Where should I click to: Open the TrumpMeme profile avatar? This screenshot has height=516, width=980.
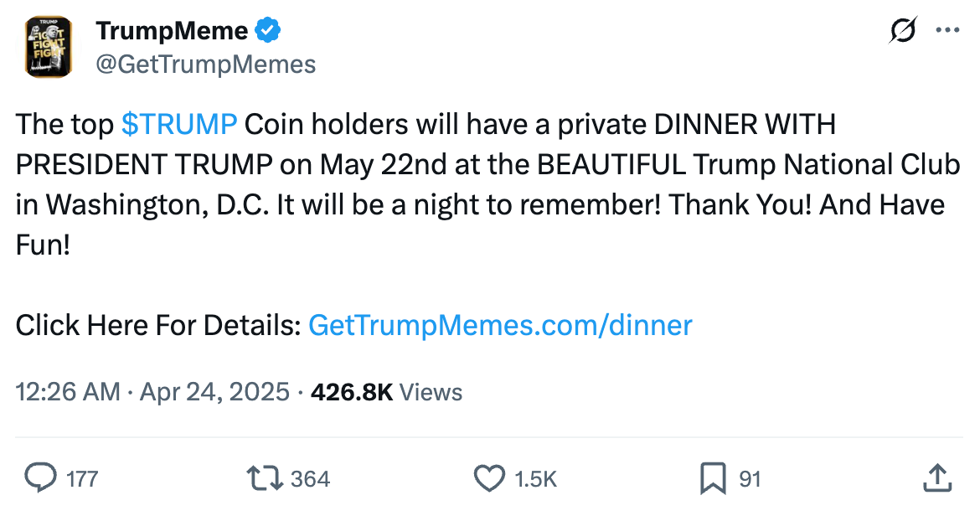click(x=49, y=48)
